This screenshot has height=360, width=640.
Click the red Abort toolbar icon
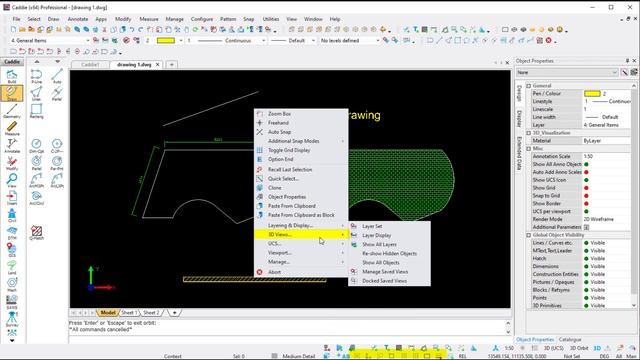coord(549,40)
